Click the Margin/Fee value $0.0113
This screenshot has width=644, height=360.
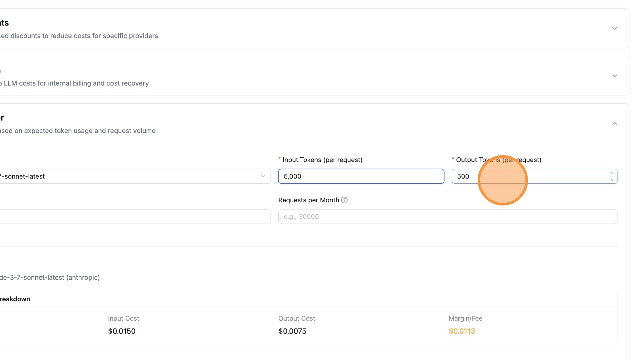coord(462,331)
